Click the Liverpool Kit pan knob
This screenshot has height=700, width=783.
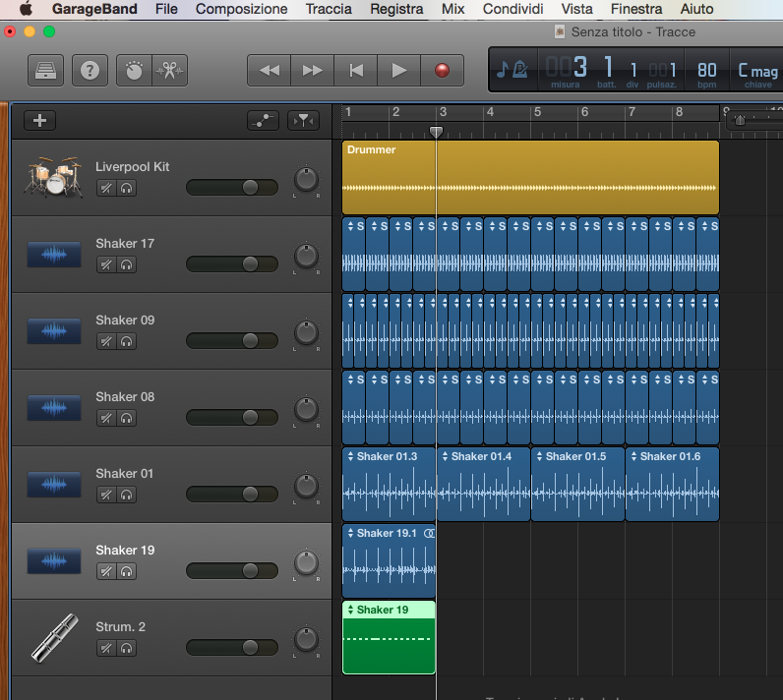click(306, 179)
